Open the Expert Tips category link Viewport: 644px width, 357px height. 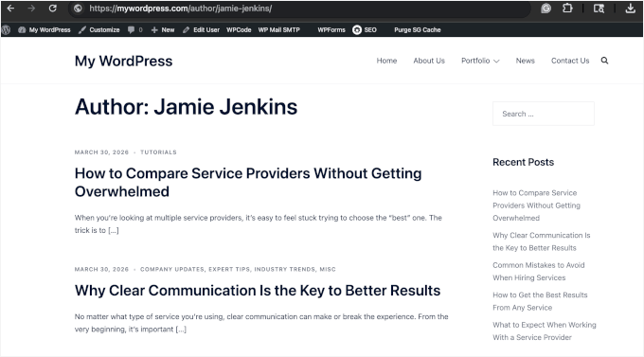tap(229, 269)
